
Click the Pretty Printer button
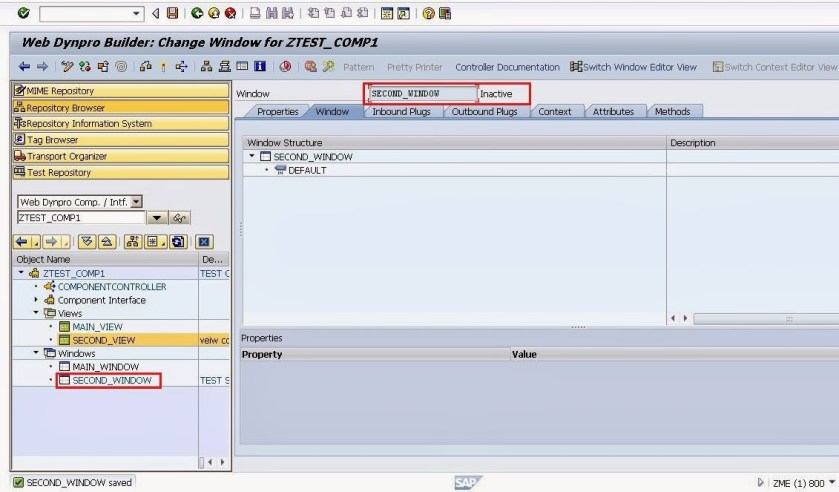[x=415, y=67]
